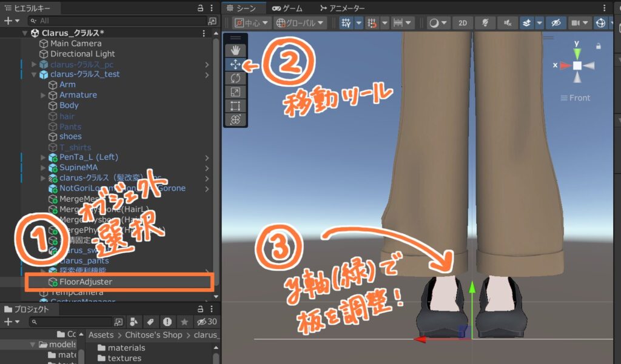
Task: Click search-by-label tag icon in Project panel
Action: (150, 322)
